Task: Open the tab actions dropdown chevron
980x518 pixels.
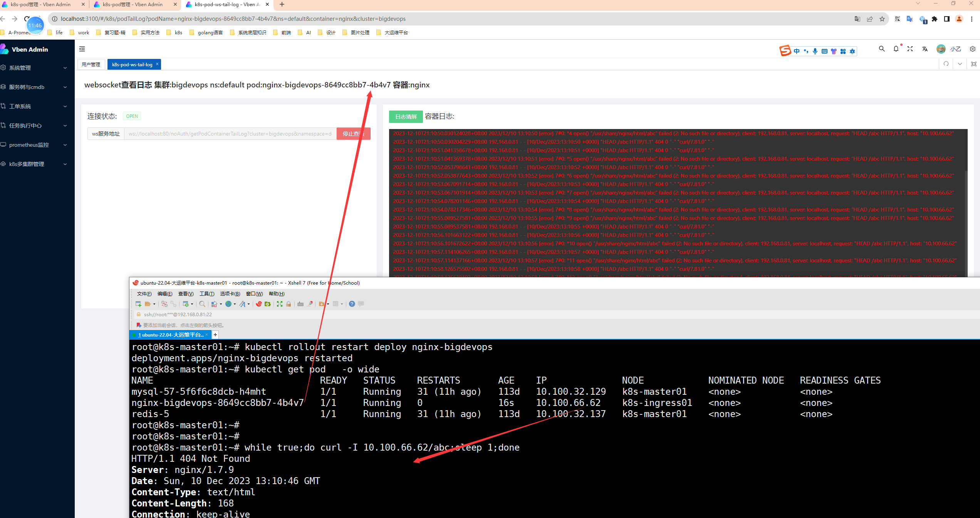Action: 960,64
